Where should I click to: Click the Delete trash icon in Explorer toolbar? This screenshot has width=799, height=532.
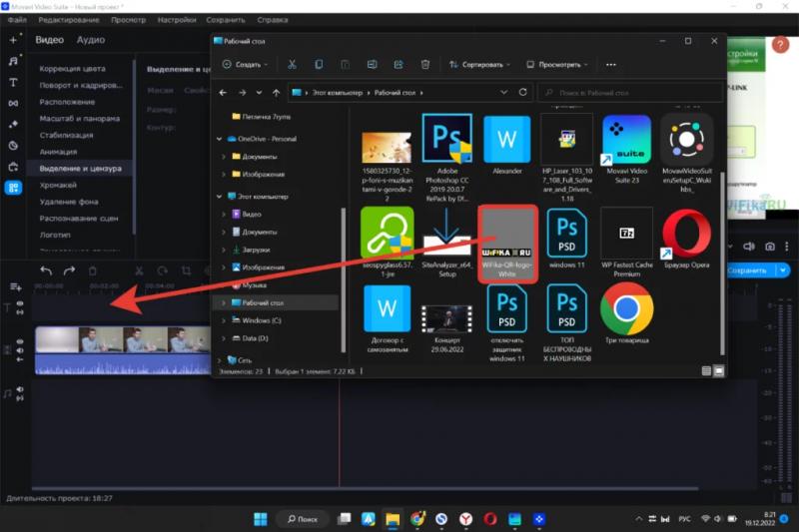(425, 64)
